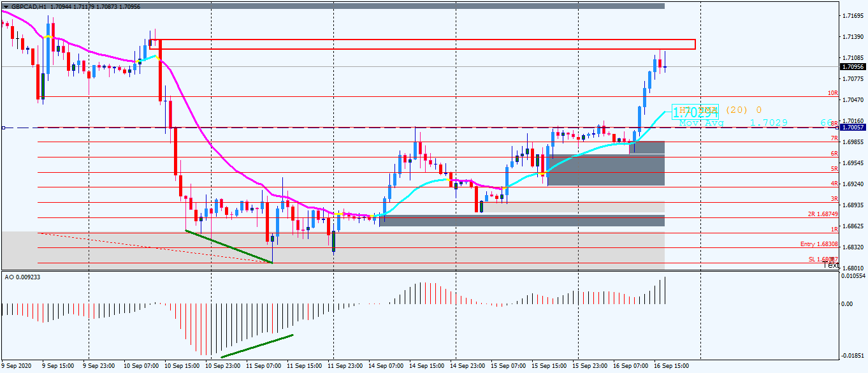Click the SL stop-loss level label
Screen dimensions: 868x373
click(x=823, y=260)
